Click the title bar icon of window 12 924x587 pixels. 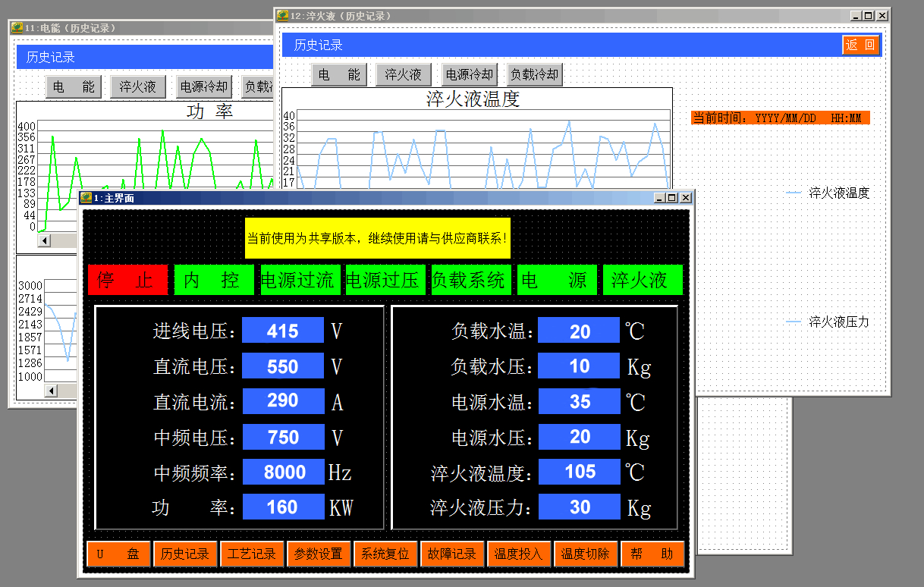[x=282, y=15]
